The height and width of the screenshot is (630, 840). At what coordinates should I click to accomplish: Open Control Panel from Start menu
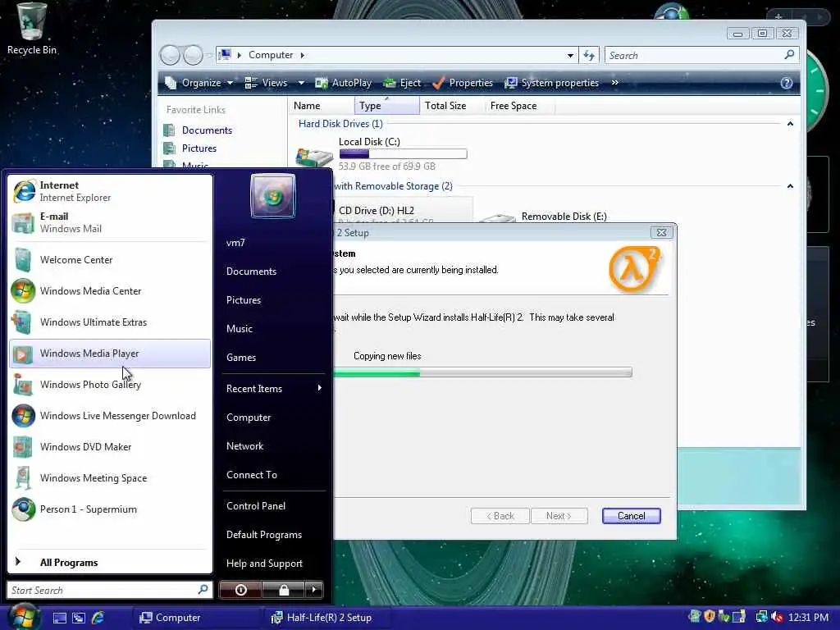tap(273, 506)
